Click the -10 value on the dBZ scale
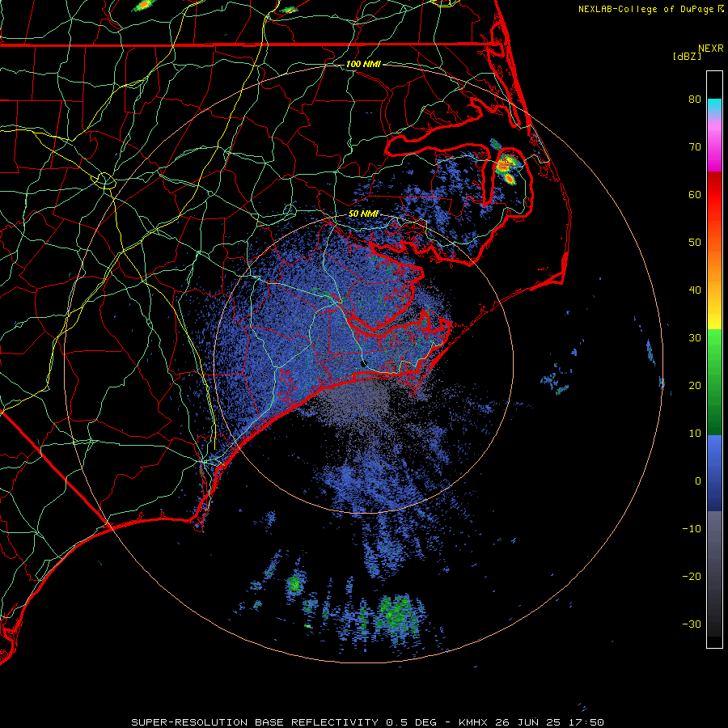 [x=692, y=529]
